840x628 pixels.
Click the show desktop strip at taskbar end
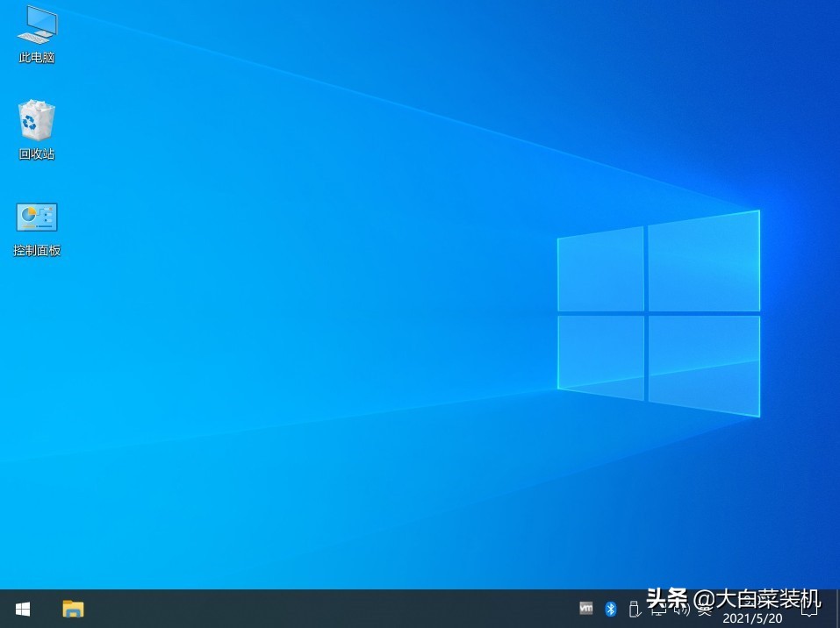click(837, 609)
